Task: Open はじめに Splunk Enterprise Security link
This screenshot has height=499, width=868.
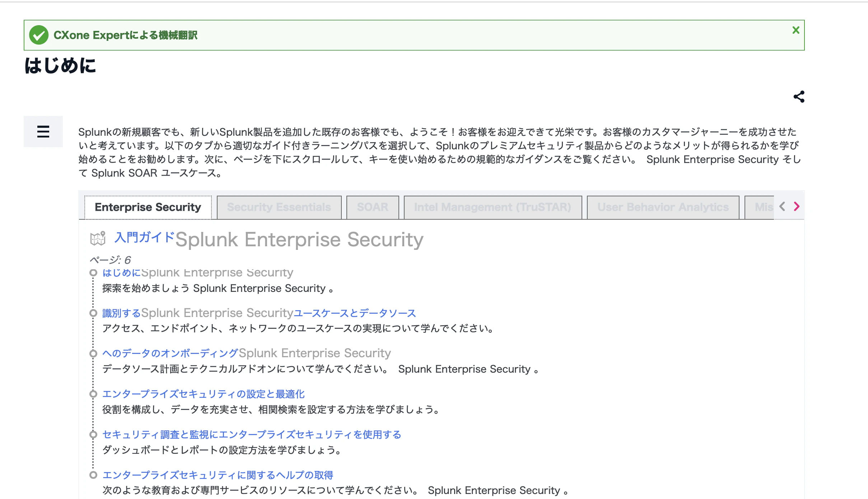Action: pos(198,272)
